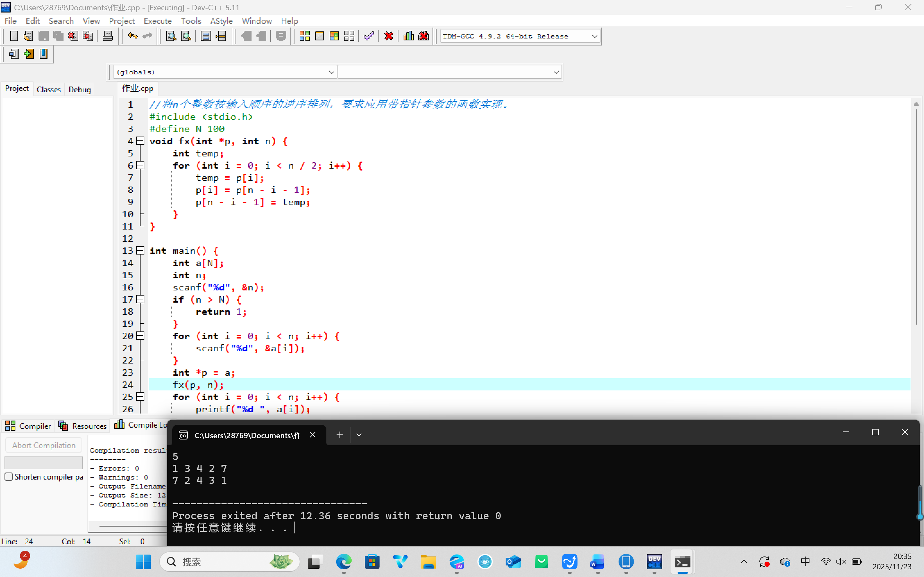Click the new tab plus in console window

coord(339,435)
